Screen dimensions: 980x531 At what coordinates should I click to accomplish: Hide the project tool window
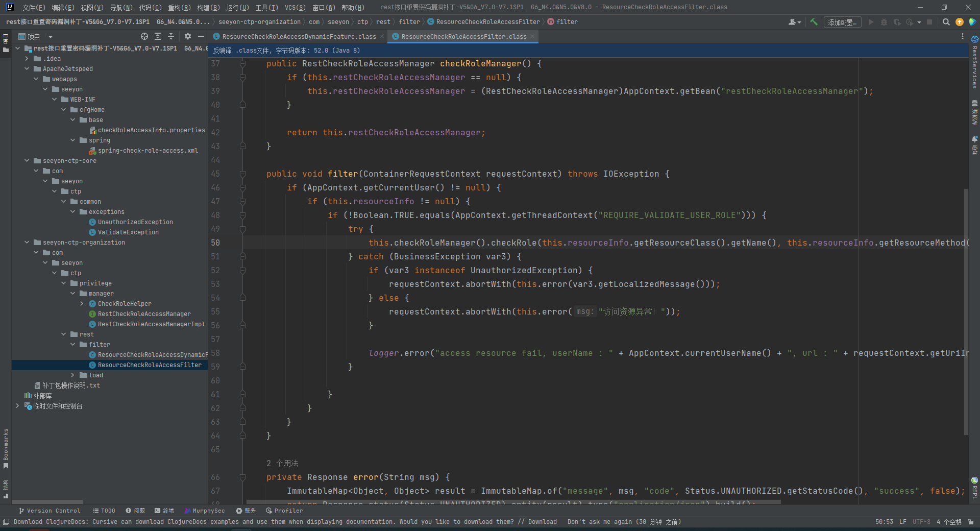point(201,37)
